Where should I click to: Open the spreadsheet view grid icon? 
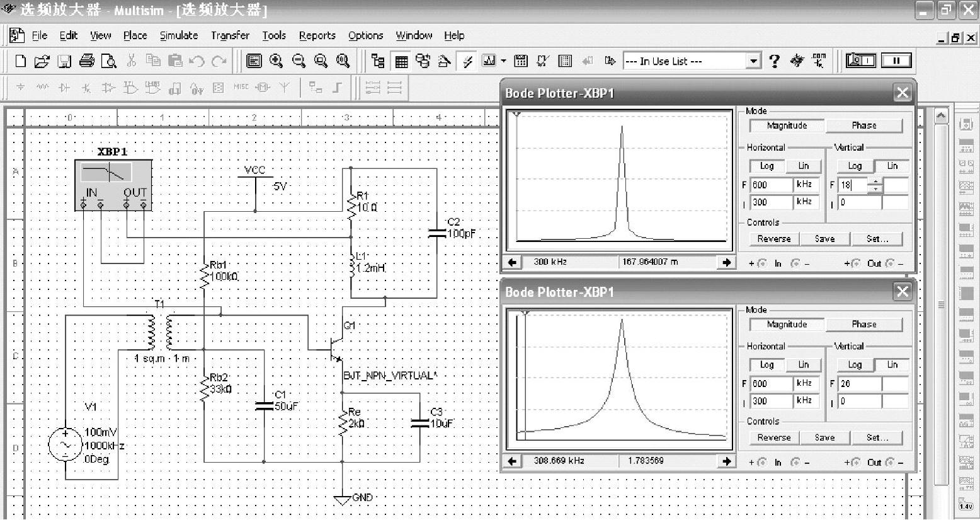coord(401,61)
